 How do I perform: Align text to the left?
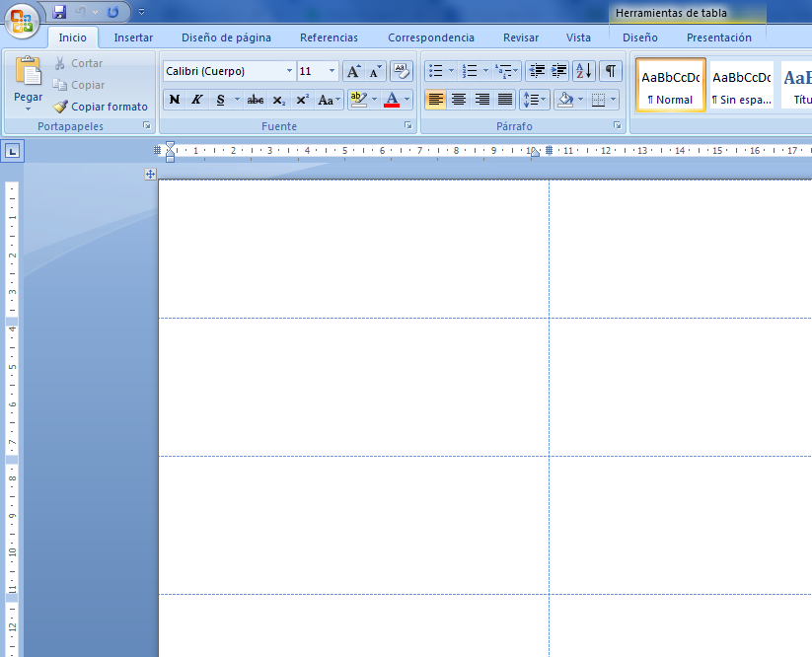435,100
